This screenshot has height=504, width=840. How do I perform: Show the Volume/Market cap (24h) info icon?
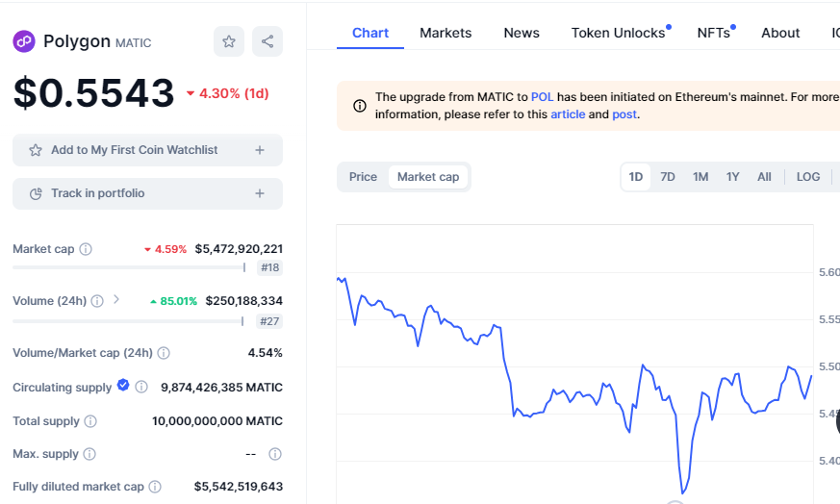pos(164,353)
